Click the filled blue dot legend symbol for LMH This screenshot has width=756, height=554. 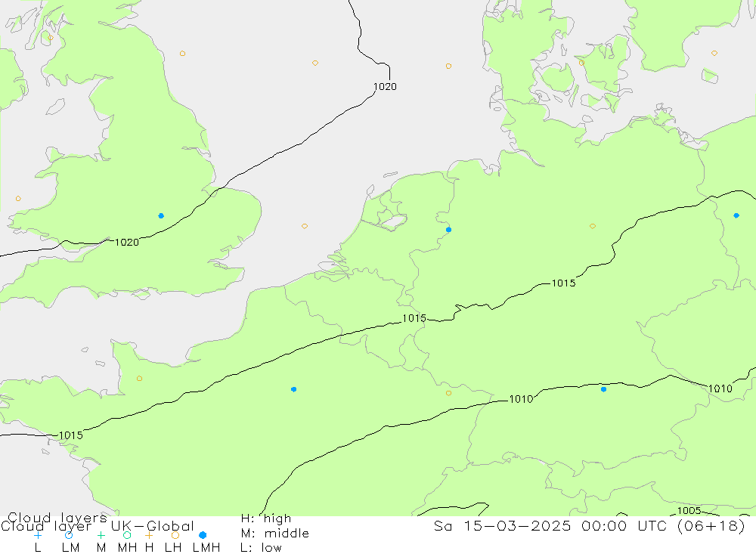pos(203,535)
